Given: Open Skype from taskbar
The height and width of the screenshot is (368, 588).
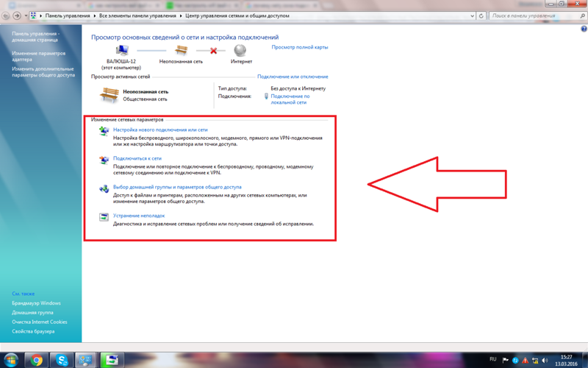Looking at the screenshot, I should click(x=62, y=361).
